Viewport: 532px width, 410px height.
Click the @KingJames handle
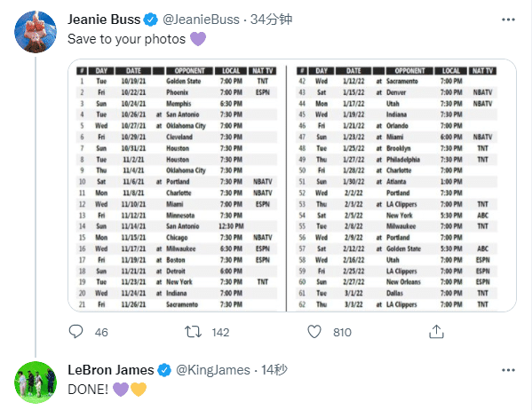tap(213, 370)
